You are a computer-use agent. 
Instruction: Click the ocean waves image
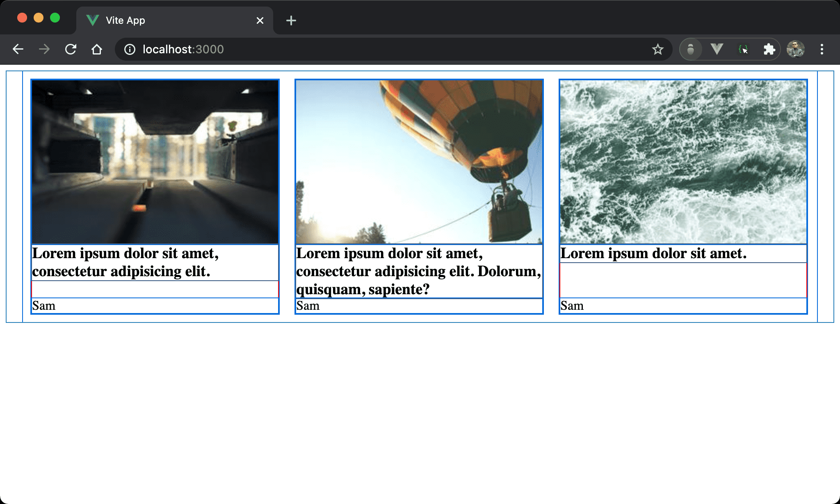(683, 162)
